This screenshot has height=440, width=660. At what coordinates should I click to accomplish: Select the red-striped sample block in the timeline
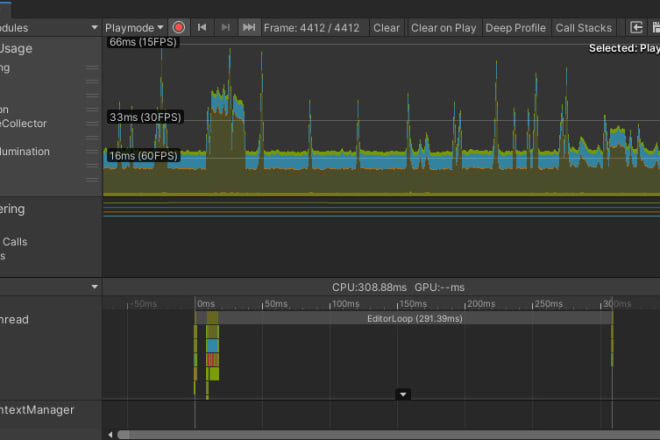point(213,360)
